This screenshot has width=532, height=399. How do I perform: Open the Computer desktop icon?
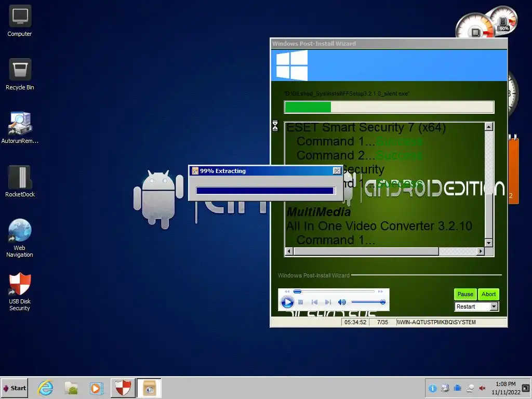pyautogui.click(x=20, y=21)
